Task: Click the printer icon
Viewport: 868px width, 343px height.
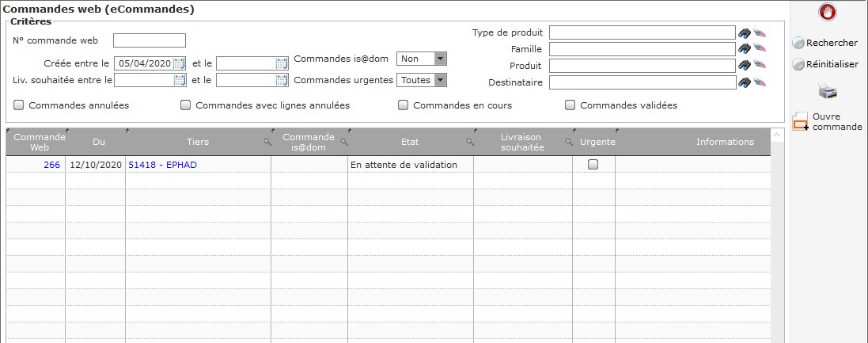Action: 828,90
